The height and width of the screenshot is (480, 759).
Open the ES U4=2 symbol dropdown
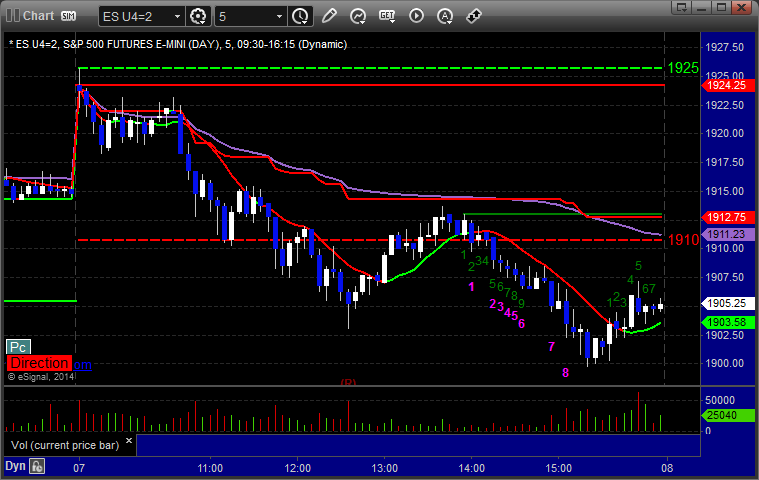(x=177, y=16)
